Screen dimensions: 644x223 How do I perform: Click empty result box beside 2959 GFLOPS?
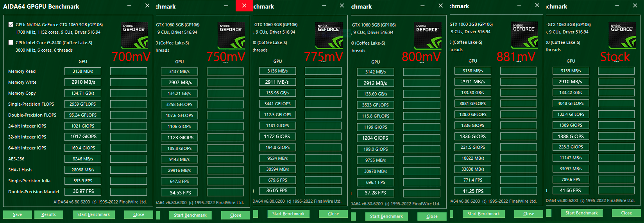point(129,104)
